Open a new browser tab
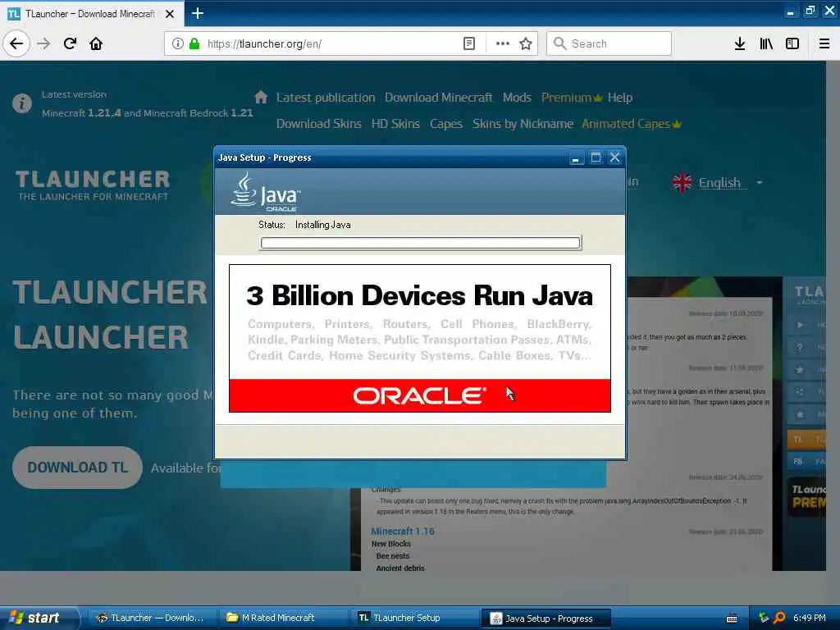Image resolution: width=840 pixels, height=630 pixels. (198, 13)
